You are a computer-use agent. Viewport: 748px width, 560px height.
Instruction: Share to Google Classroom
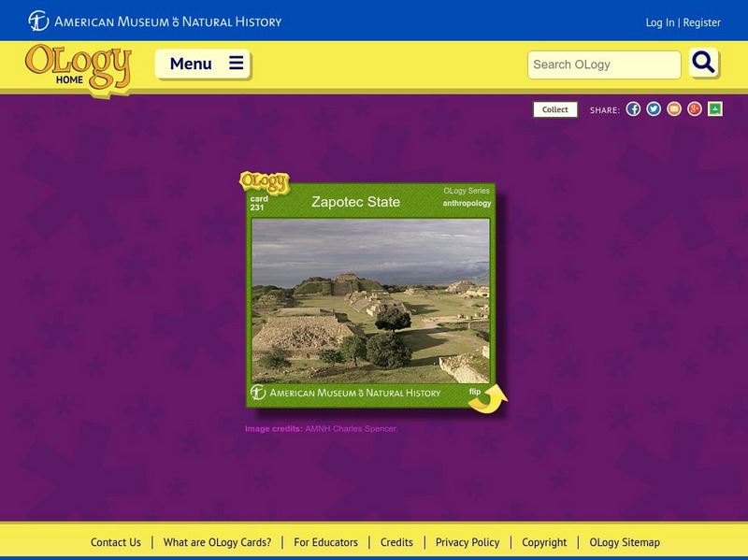[x=713, y=108]
